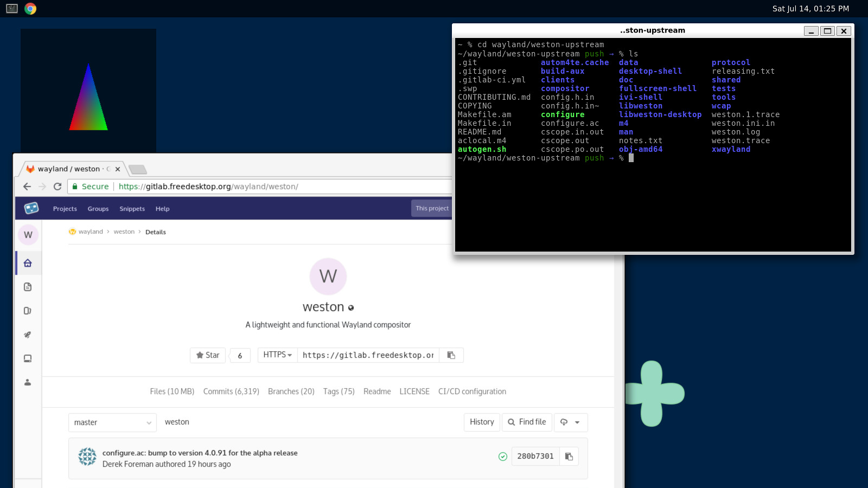
Task: Star the weston project
Action: click(x=207, y=355)
